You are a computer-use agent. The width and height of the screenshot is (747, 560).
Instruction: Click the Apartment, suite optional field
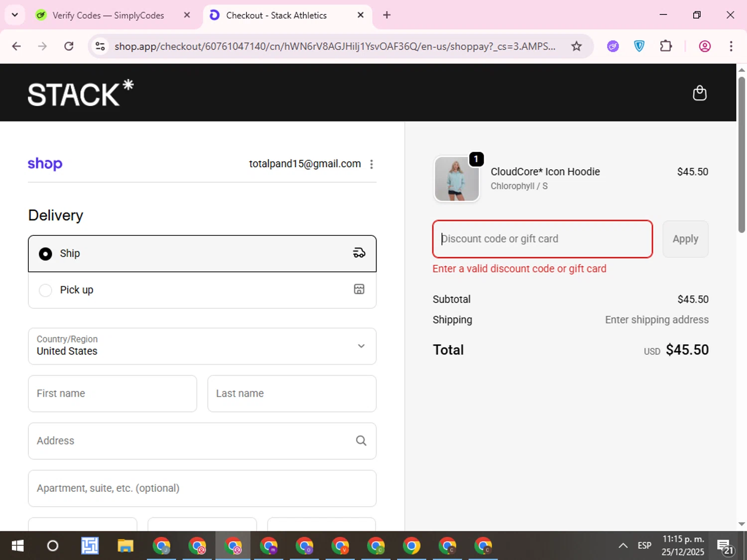point(202,488)
